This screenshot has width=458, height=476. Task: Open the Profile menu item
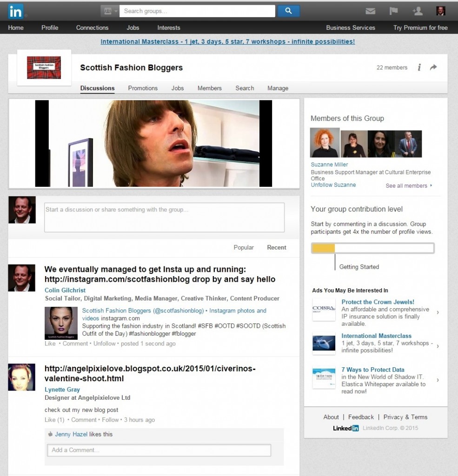coord(50,27)
